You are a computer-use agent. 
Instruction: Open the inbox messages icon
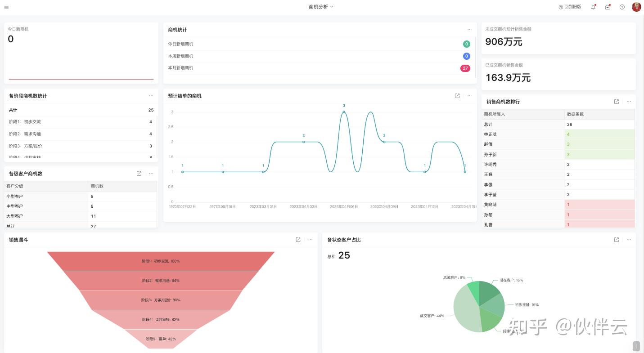pyautogui.click(x=608, y=7)
